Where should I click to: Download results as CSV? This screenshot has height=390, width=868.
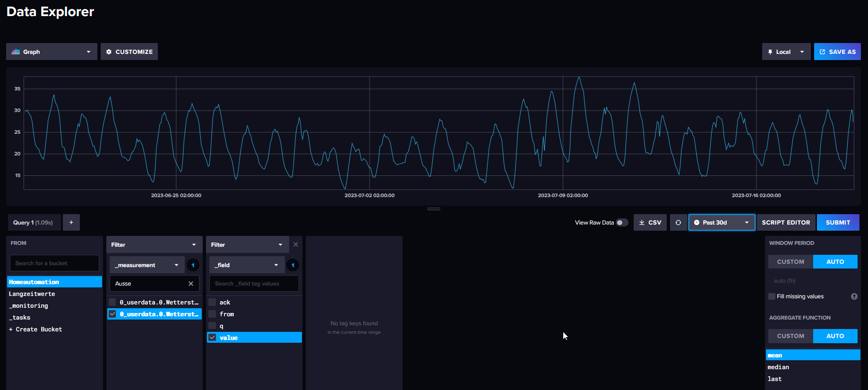tap(650, 223)
